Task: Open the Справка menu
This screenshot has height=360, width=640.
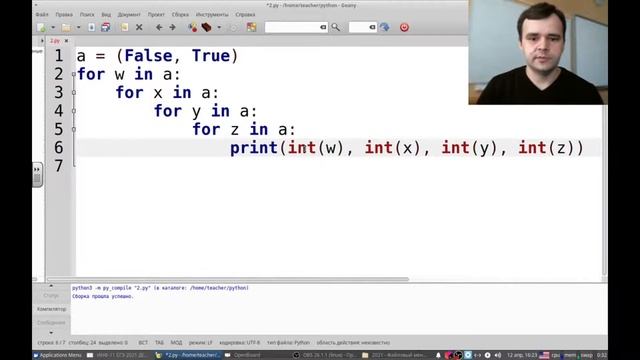Action: pyautogui.click(x=245, y=14)
